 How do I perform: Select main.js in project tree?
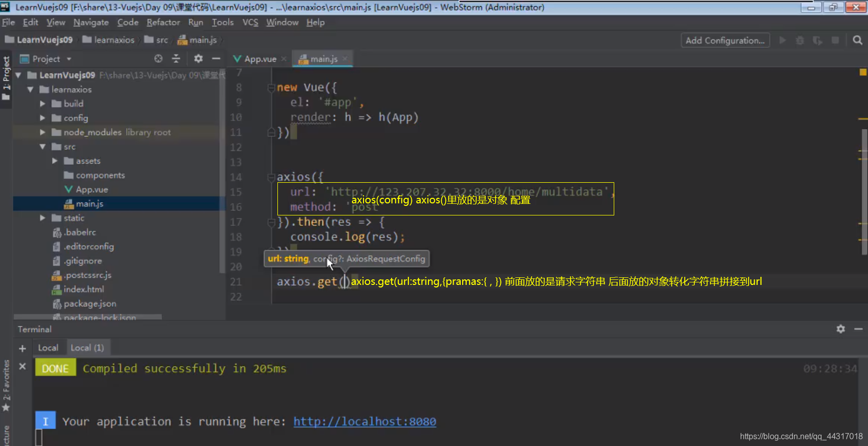pos(84,204)
